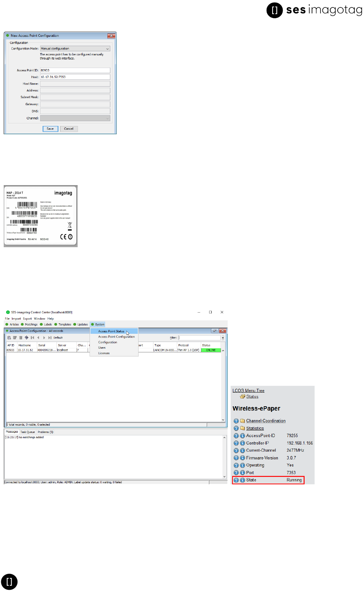This screenshot has width=364, height=591.
Task: Click the Channel-Coordination folder icon
Action: [x=243, y=421]
